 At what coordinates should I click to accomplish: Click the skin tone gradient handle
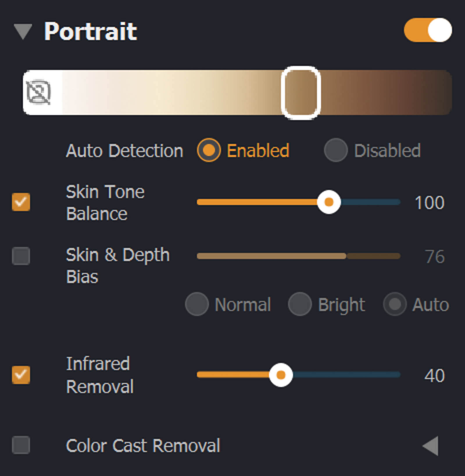click(301, 92)
